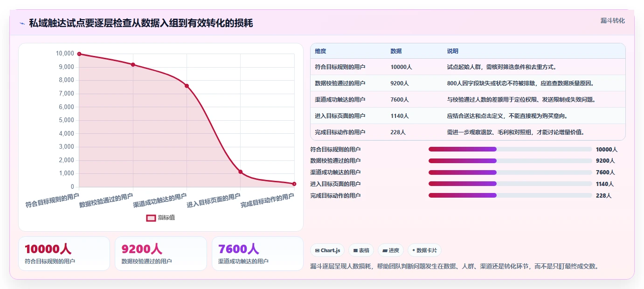Image resolution: width=644 pixels, height=289 pixels.
Task: Open the 10000人 stat card
Action: pyautogui.click(x=64, y=254)
